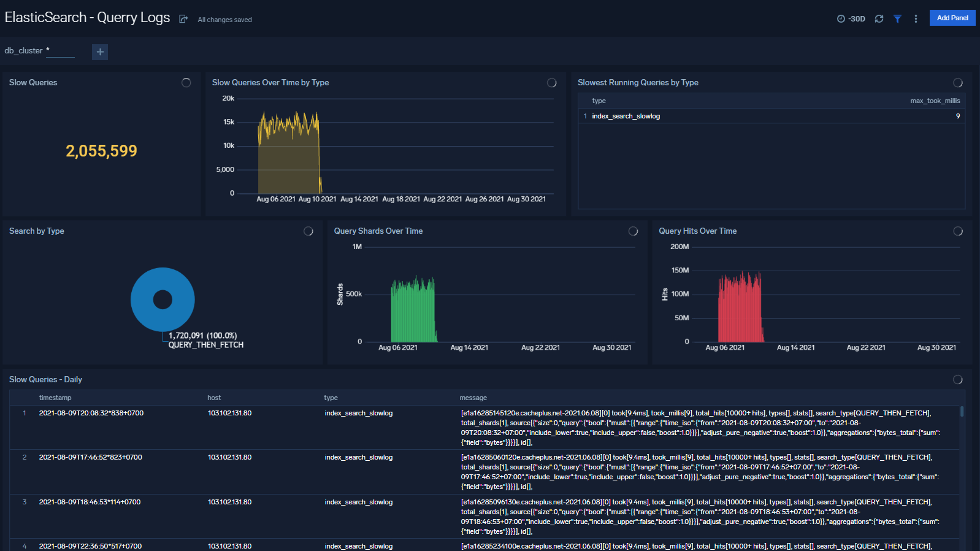Click status circle on Query Shards Over Time
The height and width of the screenshot is (551, 980).
633,231
